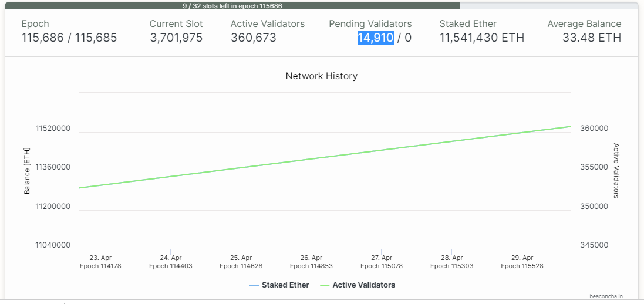Toggle the Staked Ether legend series
Image resolution: width=644 pixels, height=304 pixels.
279,285
